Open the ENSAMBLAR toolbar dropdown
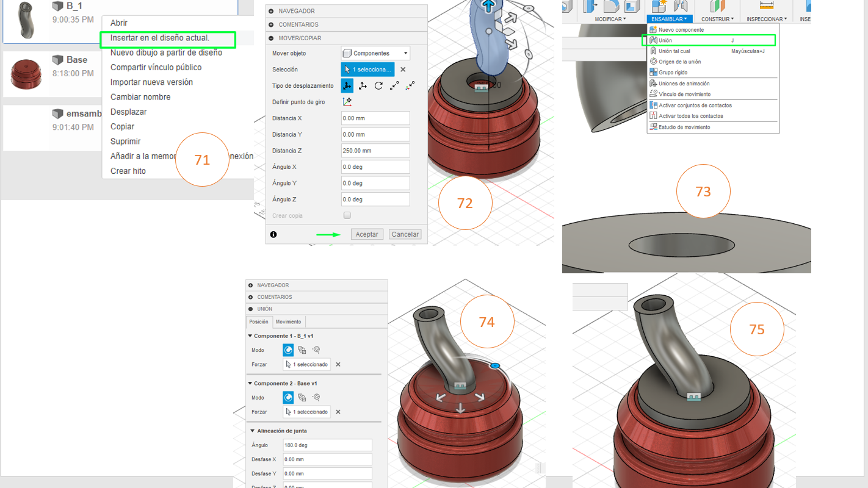Image resolution: width=868 pixels, height=488 pixels. 670,19
